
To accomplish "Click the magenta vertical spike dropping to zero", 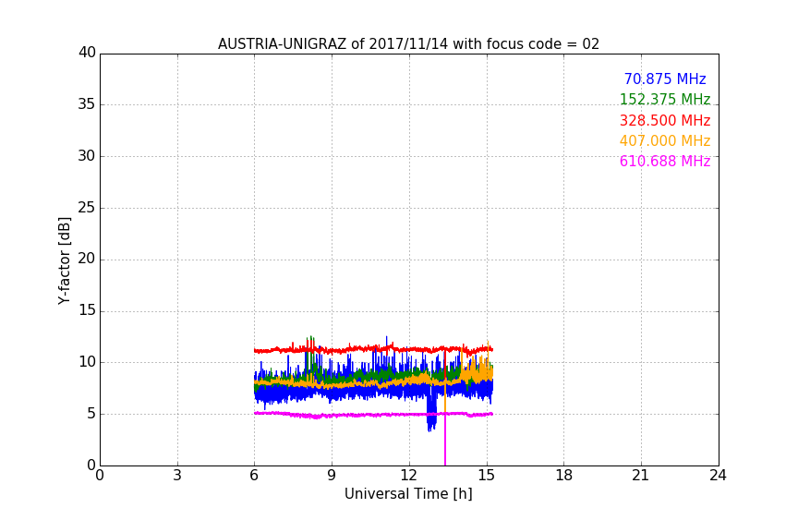I will click(x=445, y=441).
